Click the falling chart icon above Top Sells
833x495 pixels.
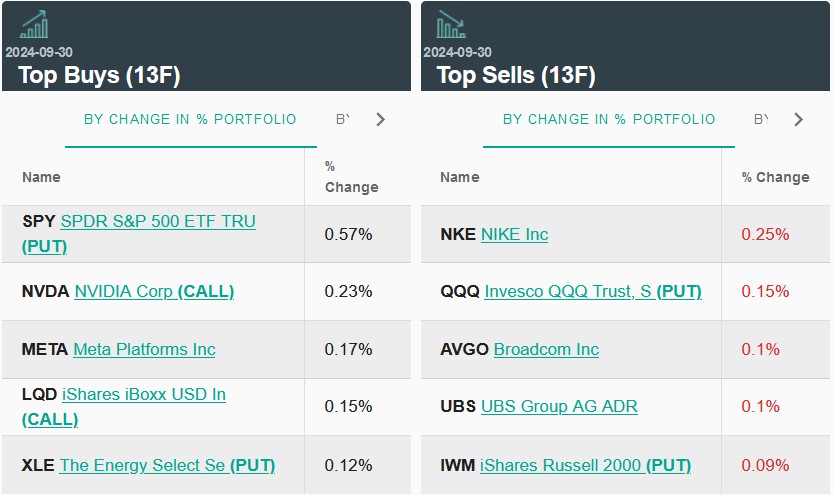[451, 25]
